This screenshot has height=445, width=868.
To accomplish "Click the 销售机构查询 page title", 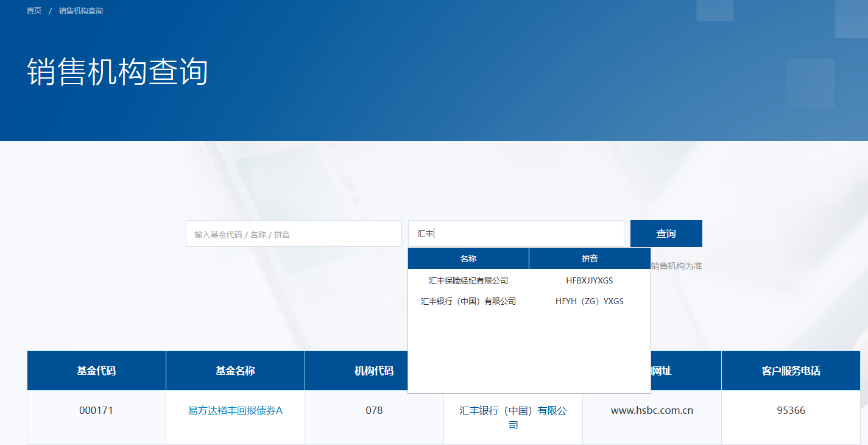I will pyautogui.click(x=118, y=72).
